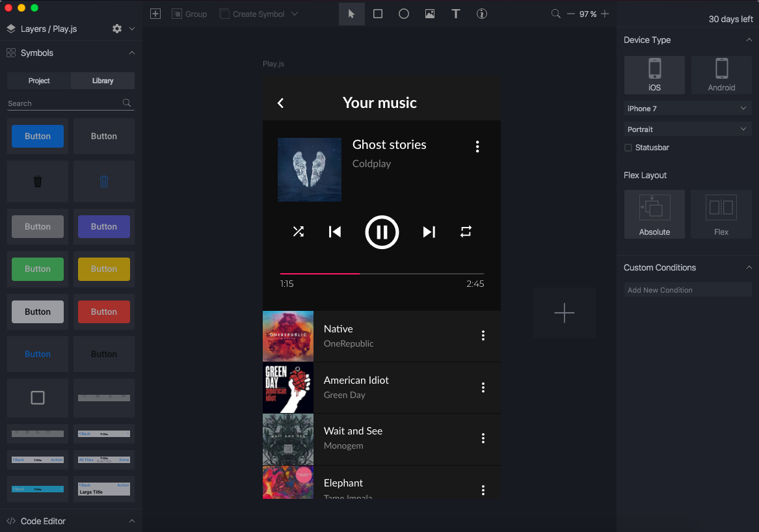Open Ghost stories more options menu
The image size is (759, 532).
(477, 147)
